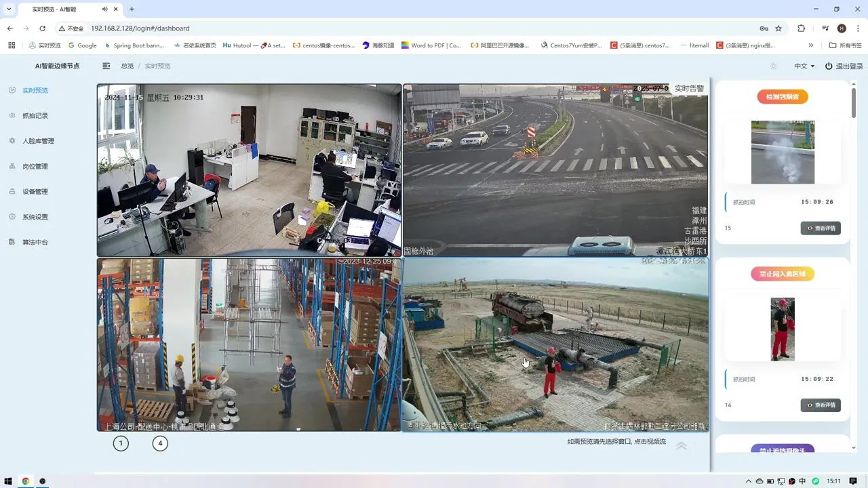Open Spring Boot bann... bookmark

pos(134,45)
